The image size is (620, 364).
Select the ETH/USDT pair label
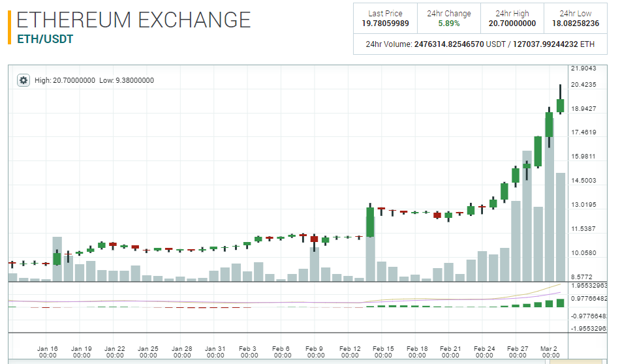click(45, 39)
